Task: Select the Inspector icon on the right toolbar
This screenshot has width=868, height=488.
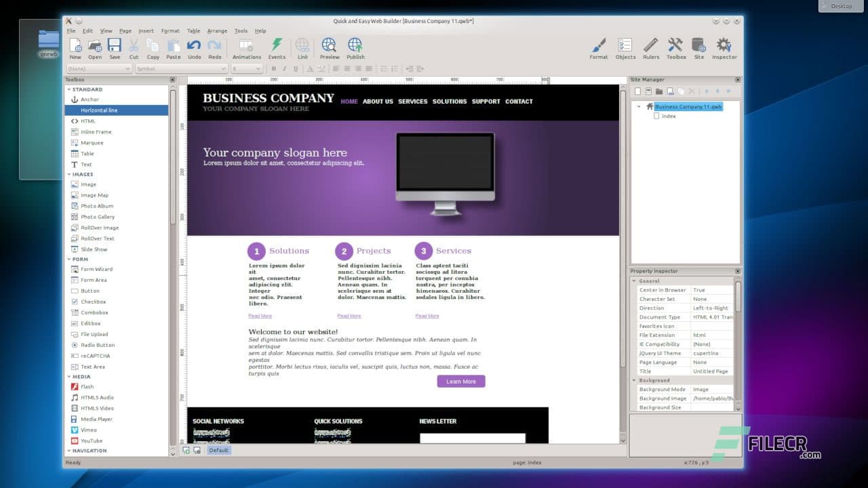Action: [724, 46]
